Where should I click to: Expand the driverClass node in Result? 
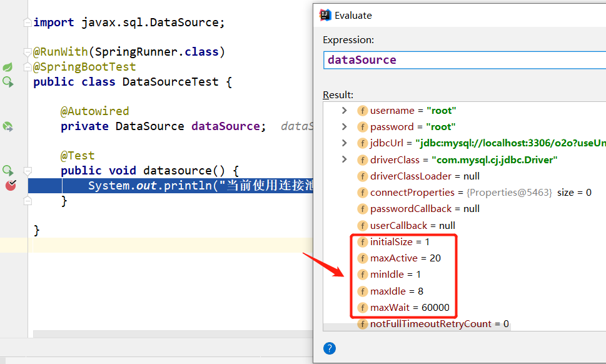(x=345, y=159)
